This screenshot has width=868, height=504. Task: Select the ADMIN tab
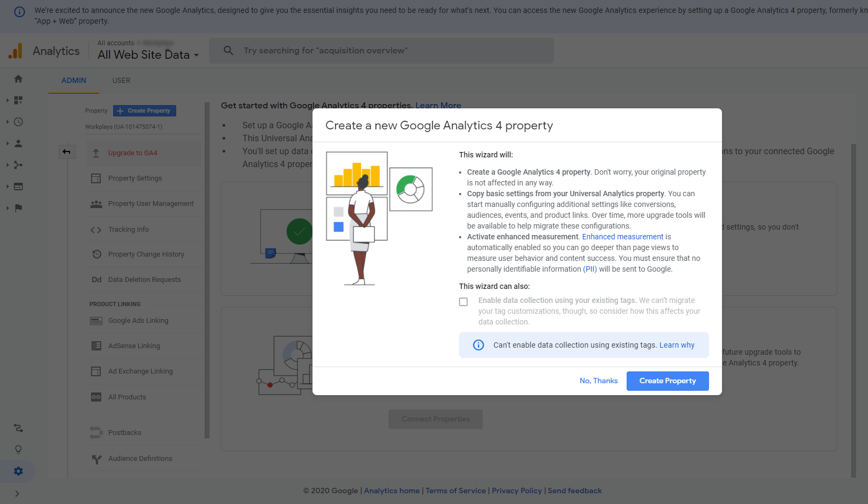74,80
